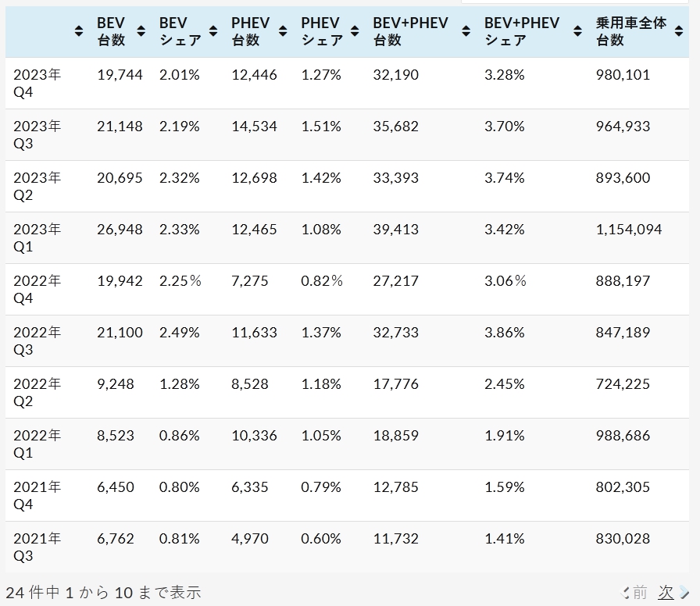Select the 0.82% PHEV share cell

pyautogui.click(x=321, y=281)
